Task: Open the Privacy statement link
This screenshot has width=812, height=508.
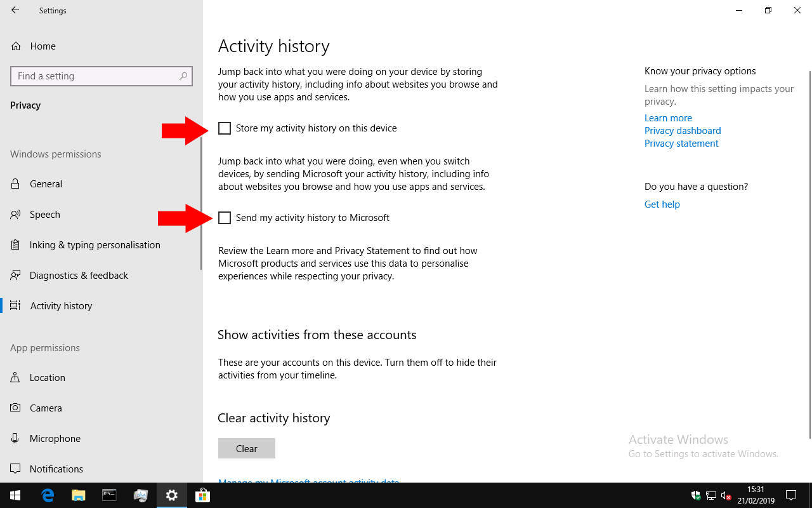Action: (x=681, y=144)
